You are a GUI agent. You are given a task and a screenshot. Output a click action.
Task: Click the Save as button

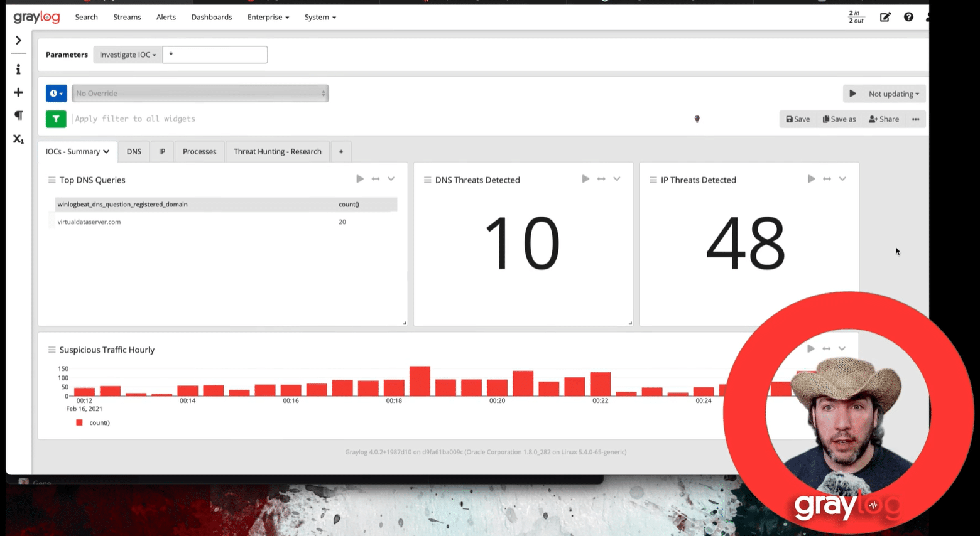pos(839,119)
